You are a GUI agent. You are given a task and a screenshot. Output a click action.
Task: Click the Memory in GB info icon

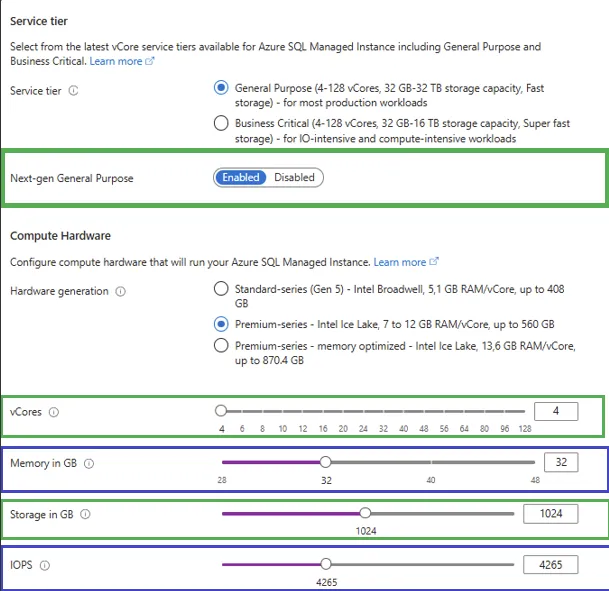click(x=89, y=464)
